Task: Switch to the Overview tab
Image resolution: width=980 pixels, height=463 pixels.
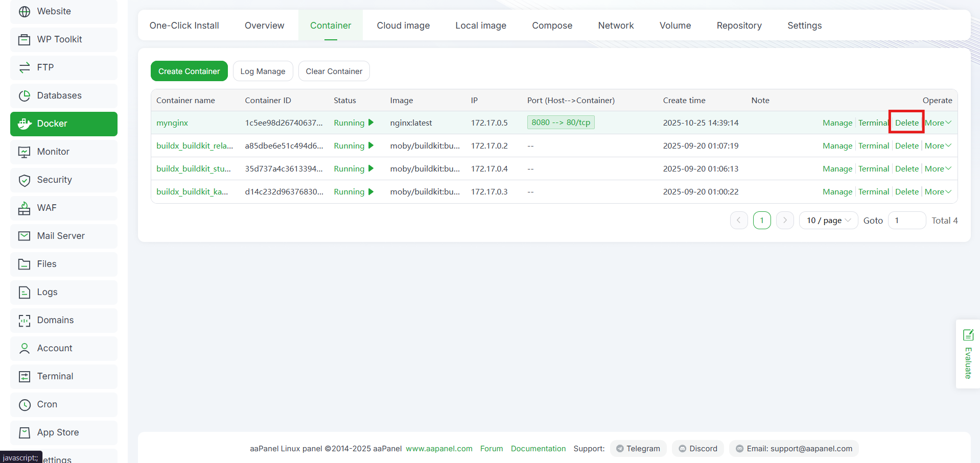Action: tap(264, 26)
